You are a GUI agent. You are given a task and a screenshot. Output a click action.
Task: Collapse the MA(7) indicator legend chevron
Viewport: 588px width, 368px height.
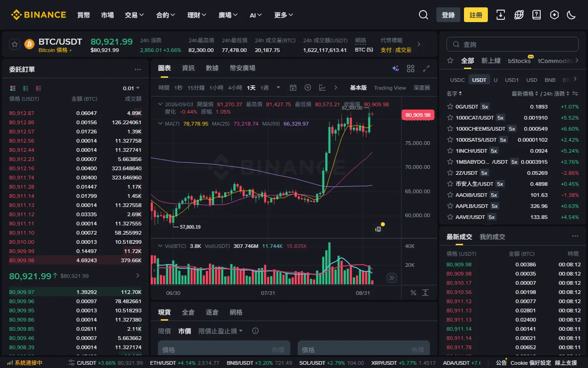coord(160,124)
